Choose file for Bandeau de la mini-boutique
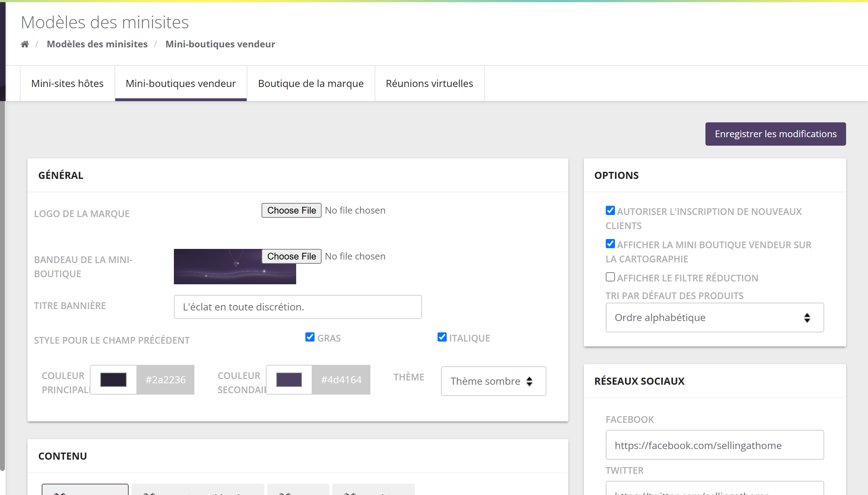The width and height of the screenshot is (868, 495). click(x=292, y=256)
